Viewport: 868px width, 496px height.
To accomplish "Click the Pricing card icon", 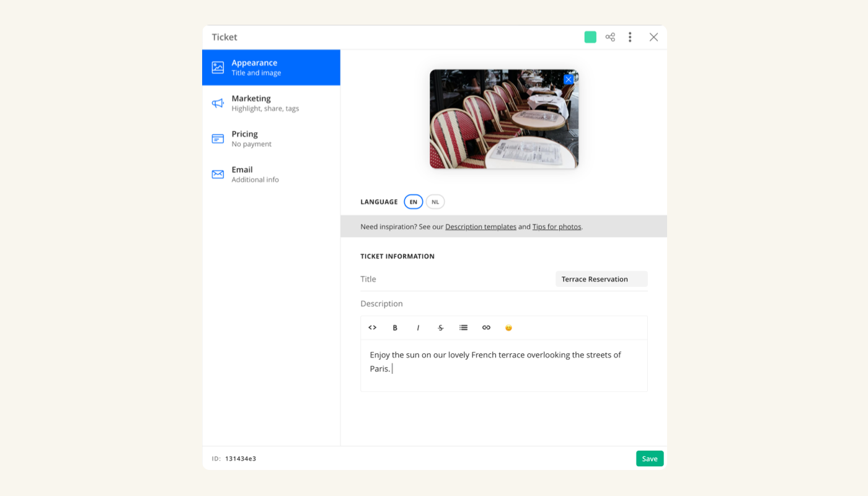I will point(218,139).
